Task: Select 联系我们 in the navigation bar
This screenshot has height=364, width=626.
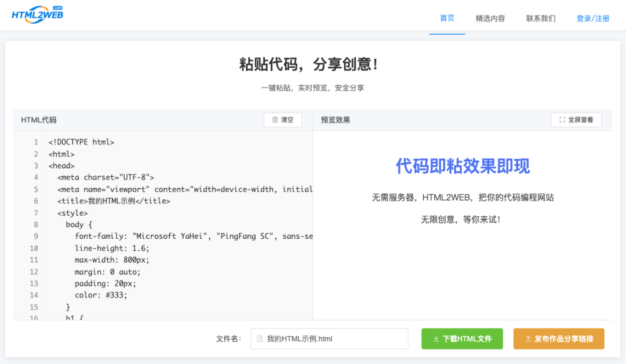Action: tap(540, 18)
